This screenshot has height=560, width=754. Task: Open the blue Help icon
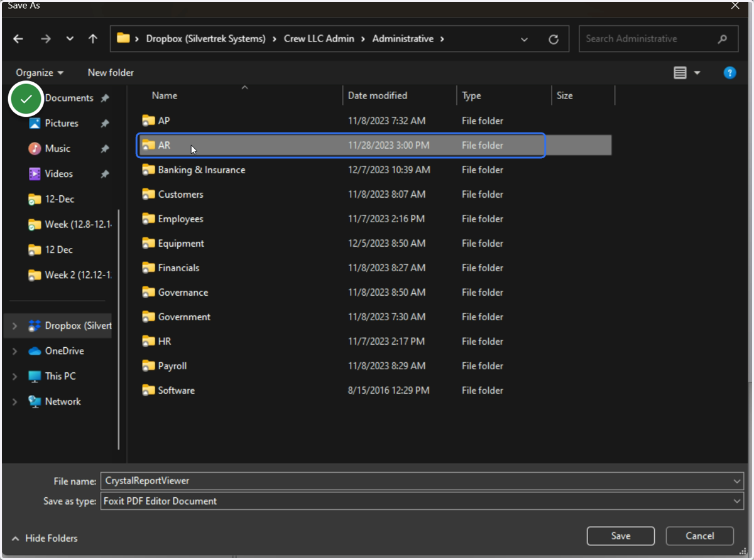(729, 73)
